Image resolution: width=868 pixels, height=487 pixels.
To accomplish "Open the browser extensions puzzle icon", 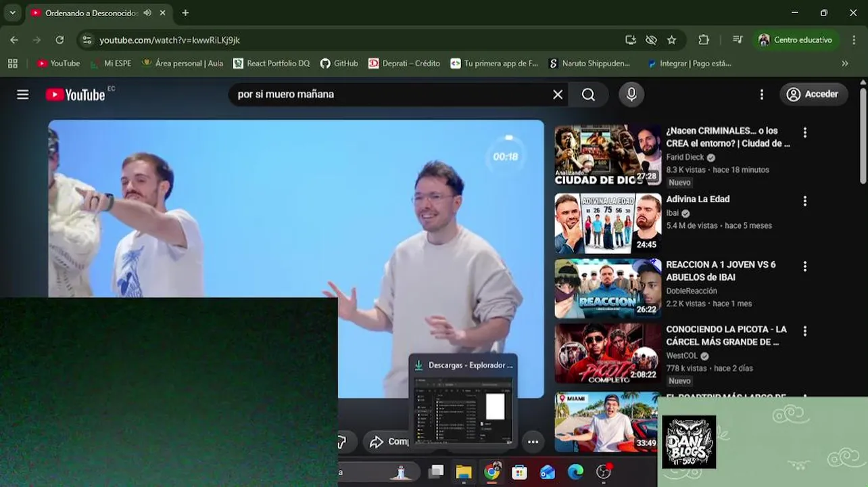I will click(x=704, y=40).
